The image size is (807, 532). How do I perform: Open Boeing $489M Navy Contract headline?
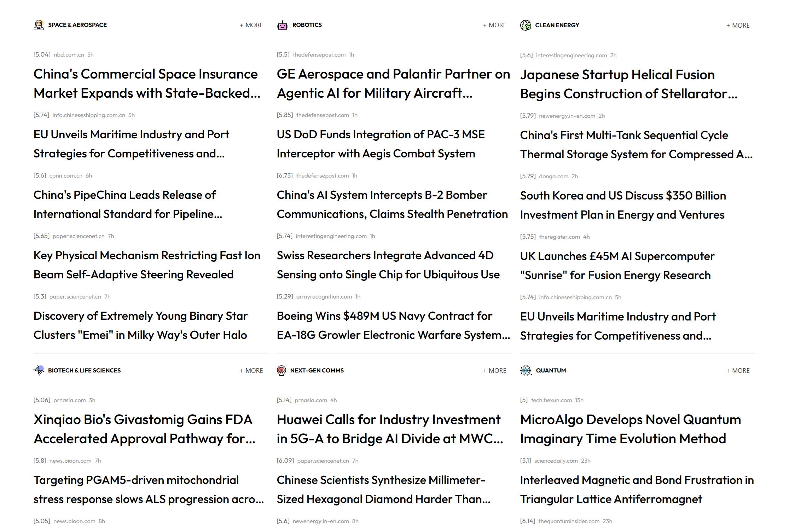click(x=393, y=325)
